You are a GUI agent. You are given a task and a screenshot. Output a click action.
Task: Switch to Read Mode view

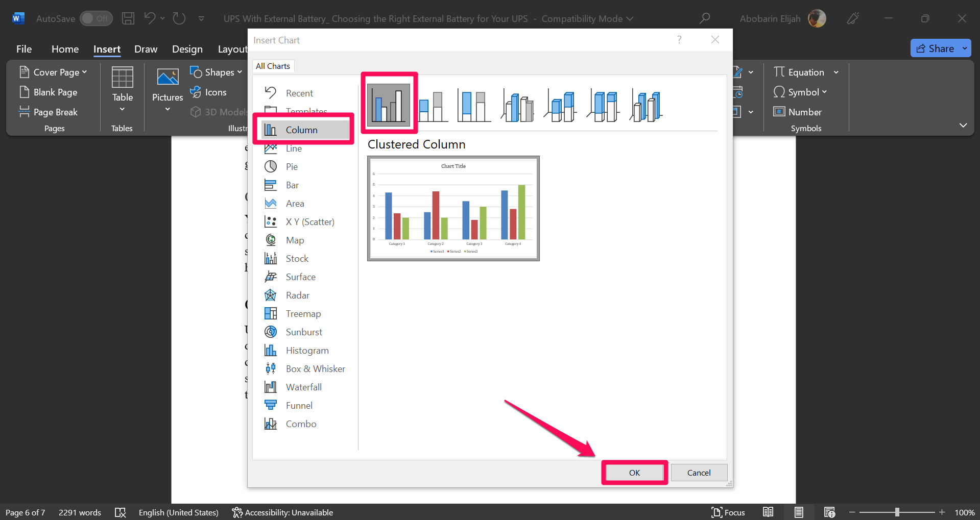(768, 512)
